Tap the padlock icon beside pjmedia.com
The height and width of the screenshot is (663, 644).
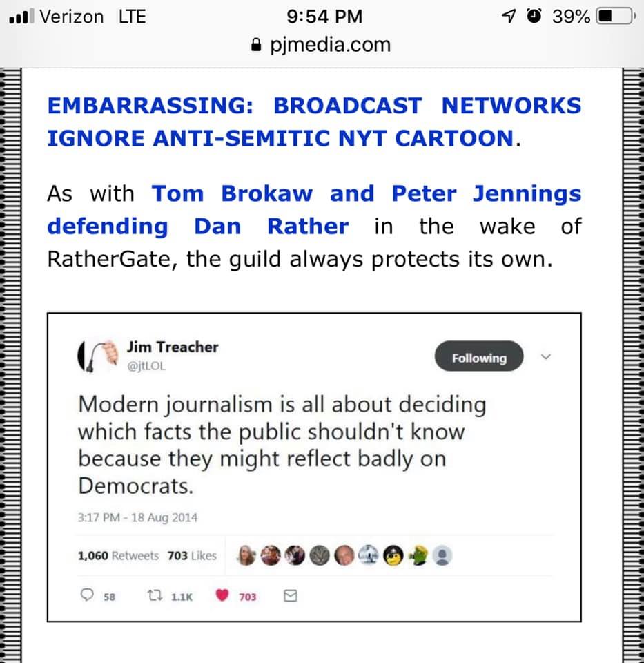256,44
